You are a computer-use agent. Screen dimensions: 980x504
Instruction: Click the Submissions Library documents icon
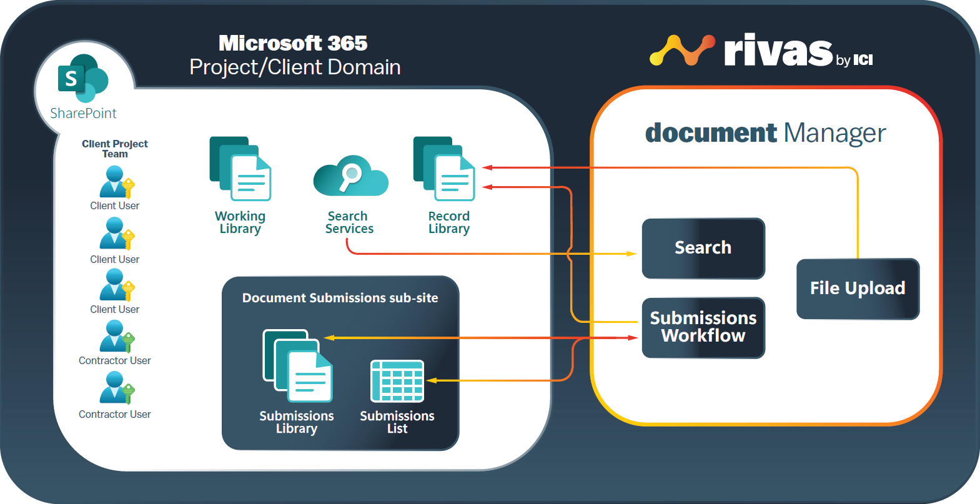click(297, 366)
